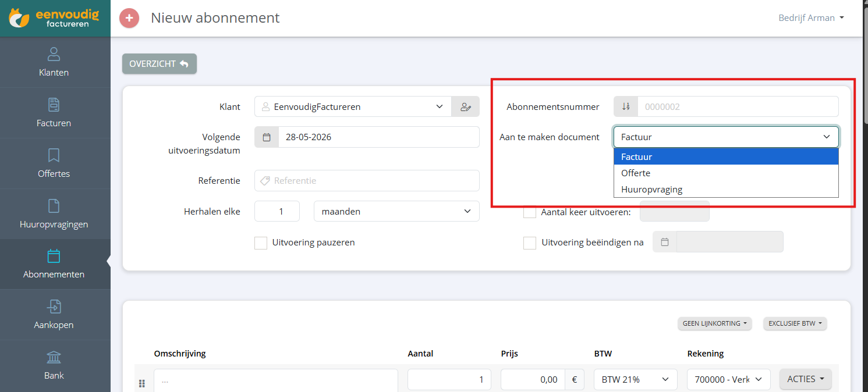Click the calendar icon for Volgende uitvoeringsdatum

[267, 137]
